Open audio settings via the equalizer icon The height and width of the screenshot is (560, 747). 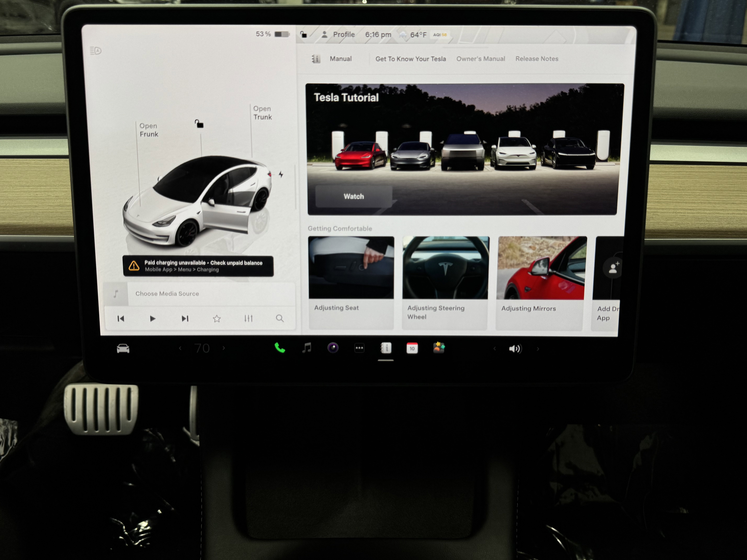[249, 318]
